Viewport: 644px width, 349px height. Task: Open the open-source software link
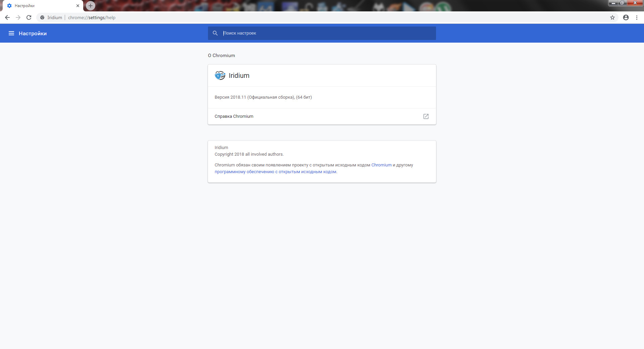[x=275, y=172]
